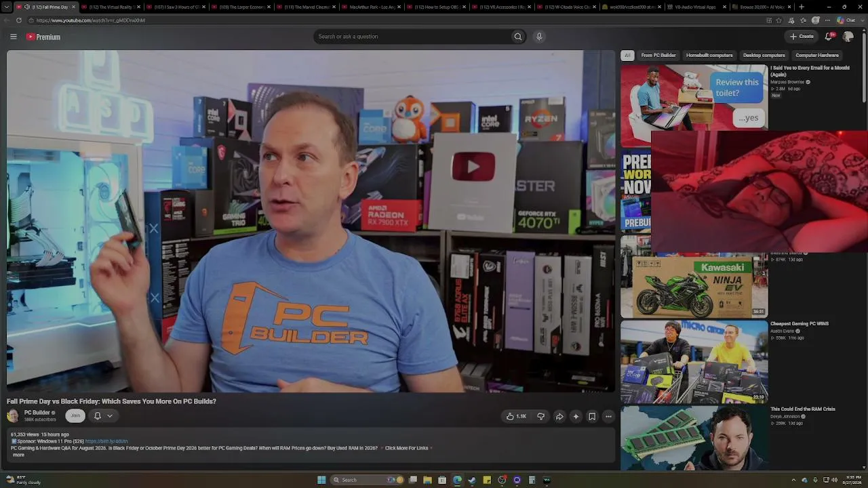Open 'I Said Yes to Every Email' video title
This screenshot has width=868, height=488.
[810, 71]
